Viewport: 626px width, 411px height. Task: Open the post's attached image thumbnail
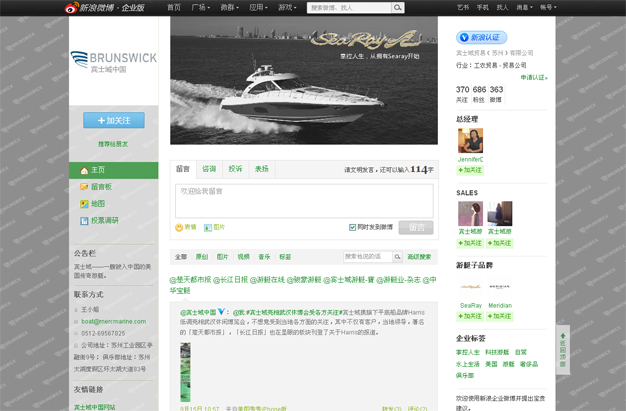(x=185, y=372)
